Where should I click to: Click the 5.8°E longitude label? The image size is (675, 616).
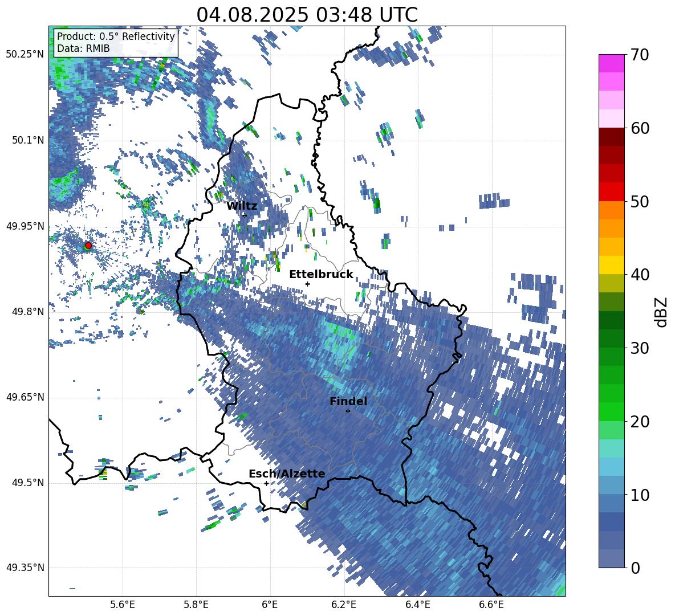196,605
